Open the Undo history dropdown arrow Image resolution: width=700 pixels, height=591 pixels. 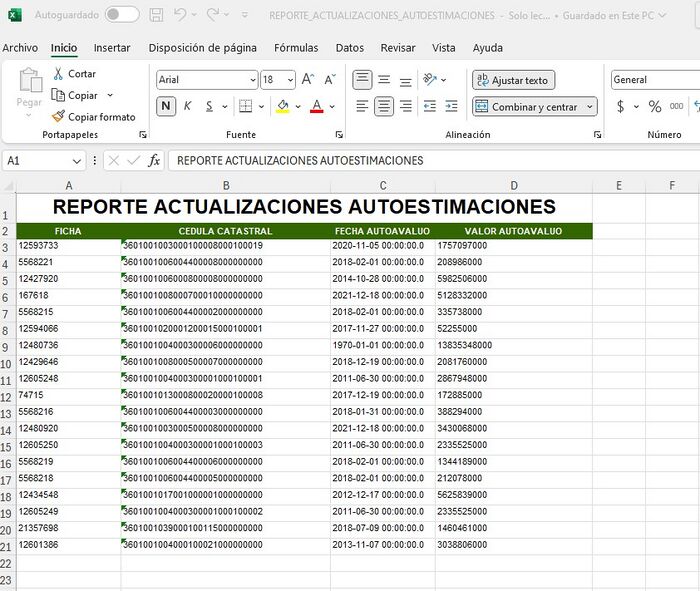tap(194, 15)
